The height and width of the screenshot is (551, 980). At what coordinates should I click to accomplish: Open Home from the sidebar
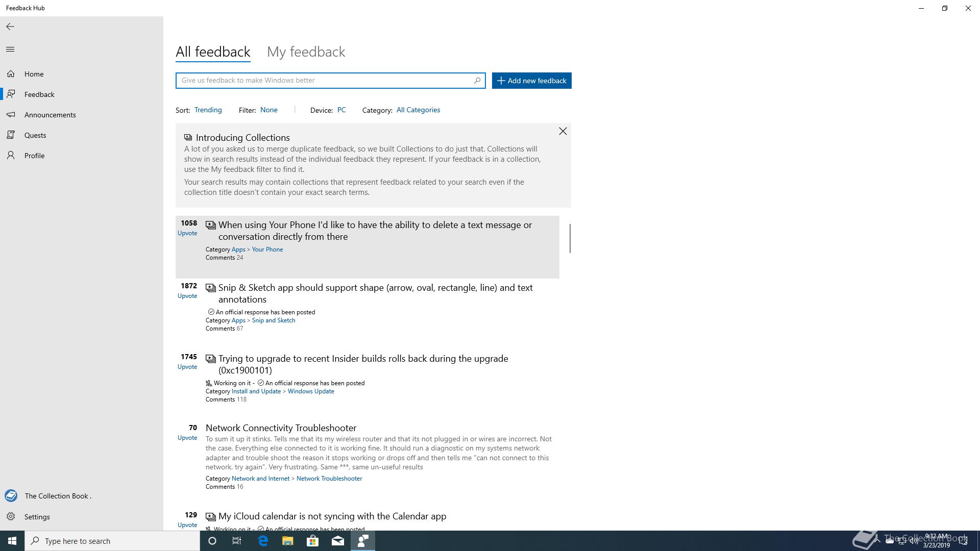click(34, 74)
